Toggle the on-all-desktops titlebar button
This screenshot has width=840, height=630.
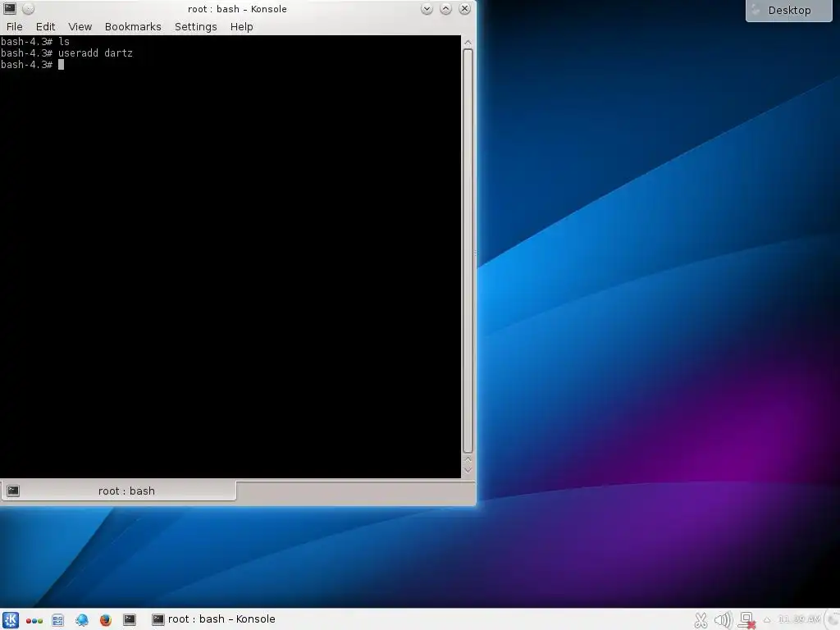(x=29, y=8)
